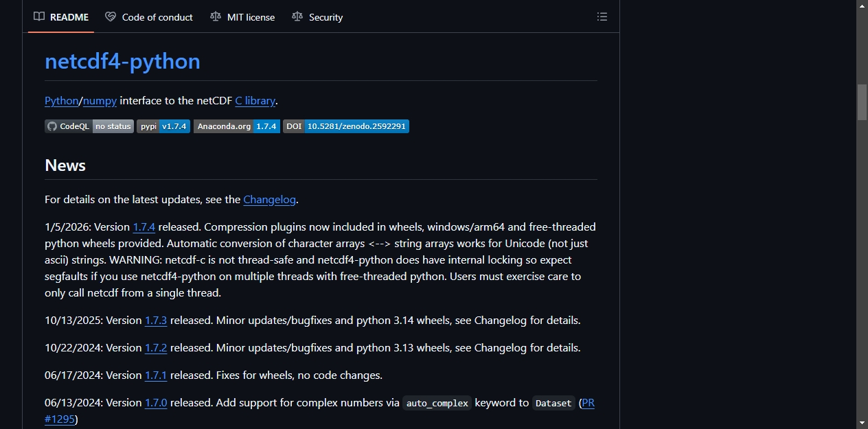Screen dimensions: 868x429
Task: Click the README book icon
Action: [x=39, y=16]
